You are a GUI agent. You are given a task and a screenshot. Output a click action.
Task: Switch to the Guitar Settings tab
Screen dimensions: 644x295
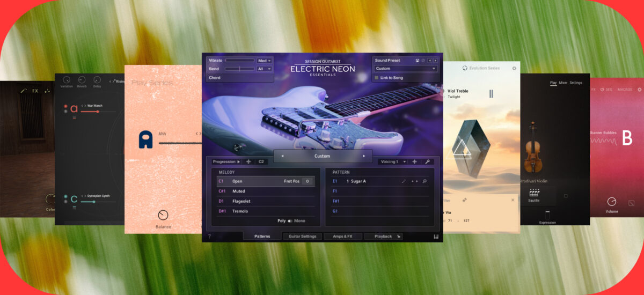click(303, 236)
